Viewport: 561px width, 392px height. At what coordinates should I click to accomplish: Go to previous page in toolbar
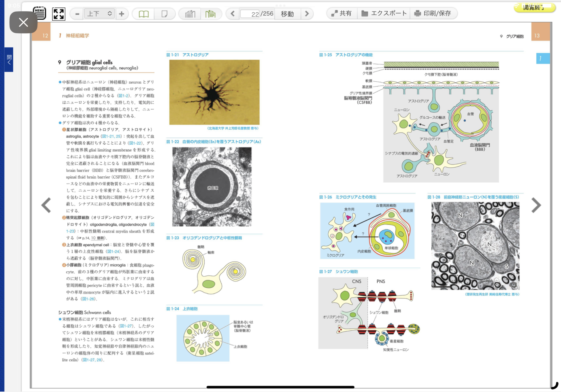(x=233, y=14)
